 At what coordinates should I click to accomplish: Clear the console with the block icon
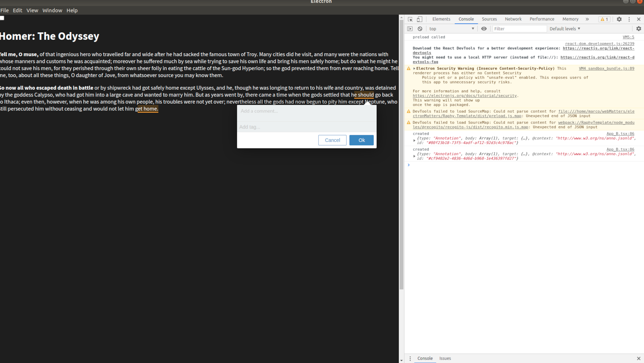pos(420,29)
